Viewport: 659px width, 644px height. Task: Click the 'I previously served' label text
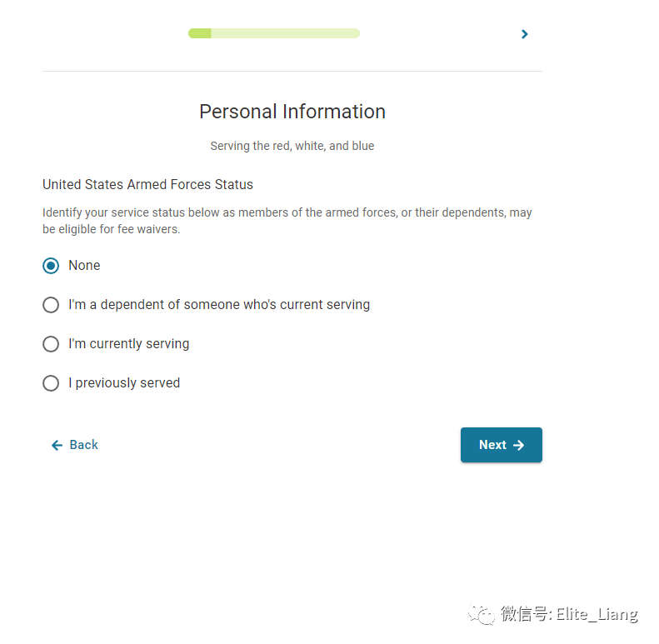[x=124, y=383]
